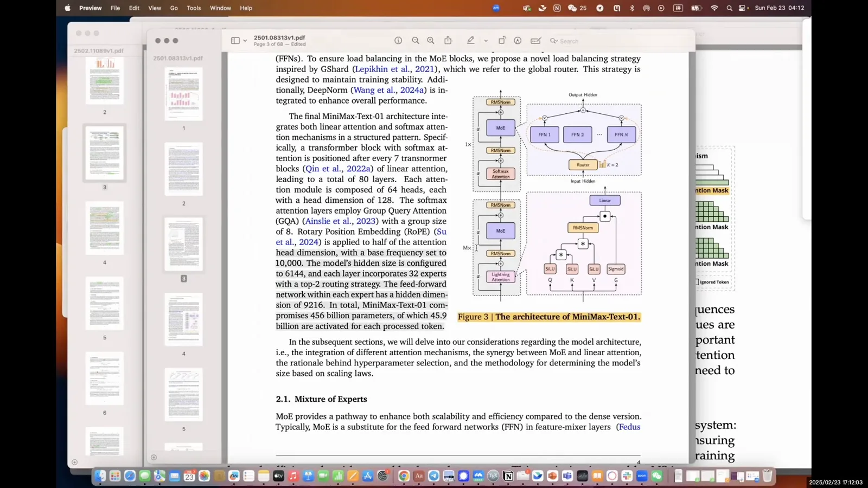868x488 pixels.
Task: Select page 4 thumbnail in 2501.08313v1 sidebar
Action: (184, 319)
